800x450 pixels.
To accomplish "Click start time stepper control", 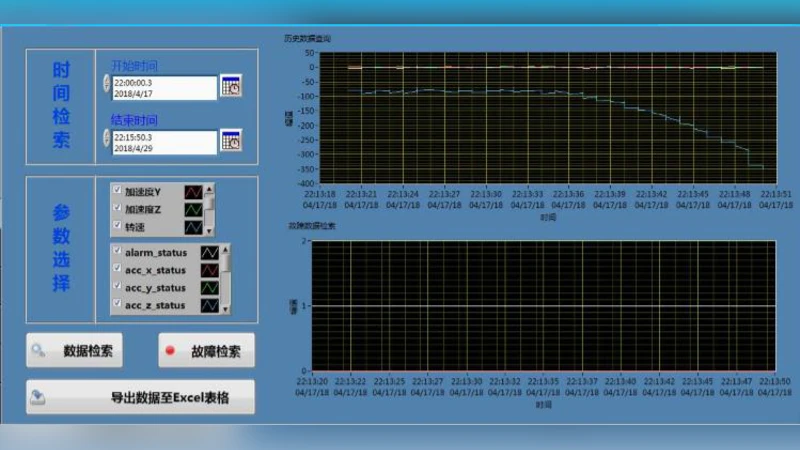I will [x=107, y=83].
